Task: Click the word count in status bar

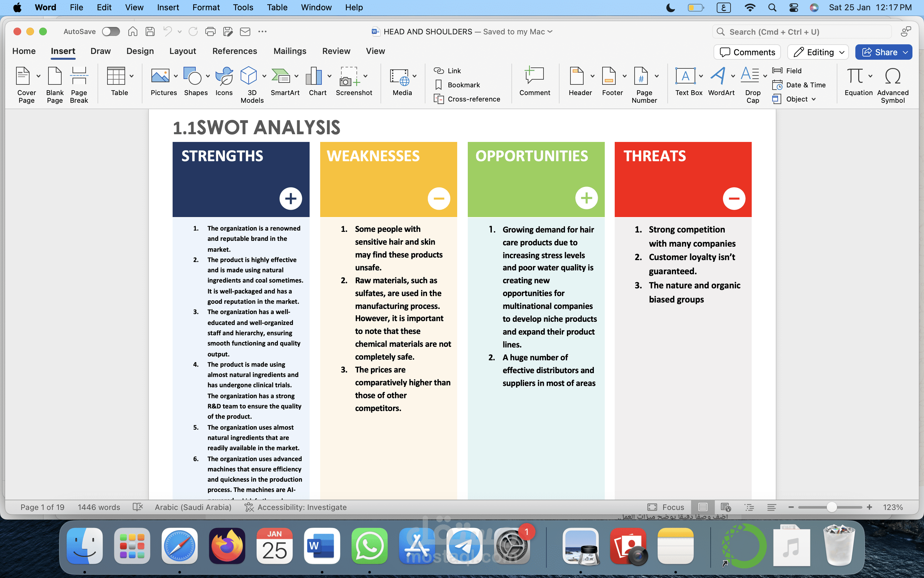Action: [x=99, y=507]
